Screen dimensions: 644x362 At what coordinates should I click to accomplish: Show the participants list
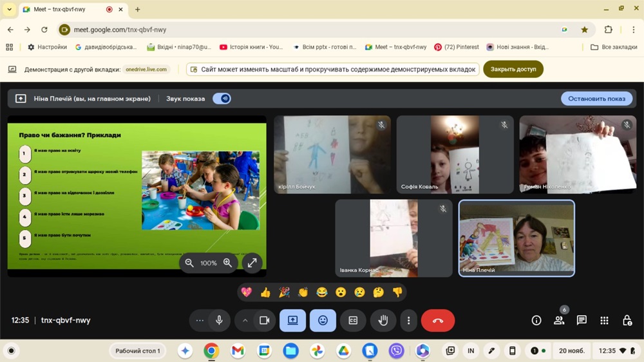[559, 320]
